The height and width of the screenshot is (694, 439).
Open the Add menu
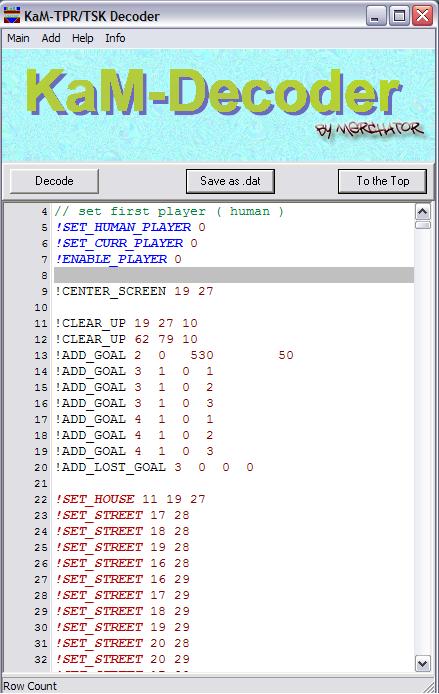pyautogui.click(x=51, y=39)
